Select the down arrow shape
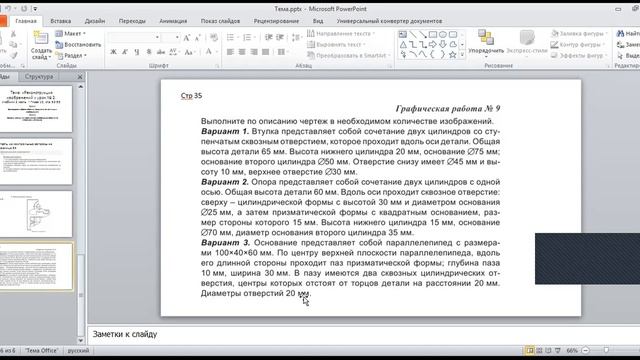Image resolution: width=640 pixels, height=360 pixels. 443,44
